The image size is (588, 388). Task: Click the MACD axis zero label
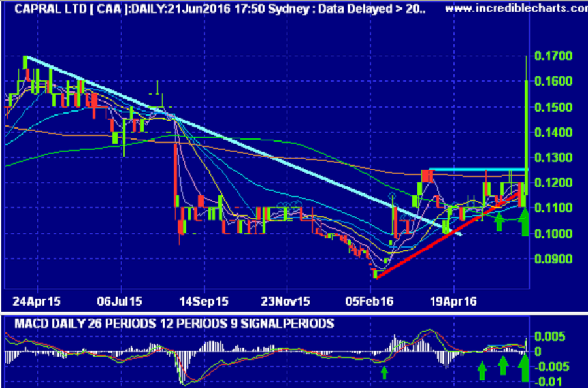538,351
